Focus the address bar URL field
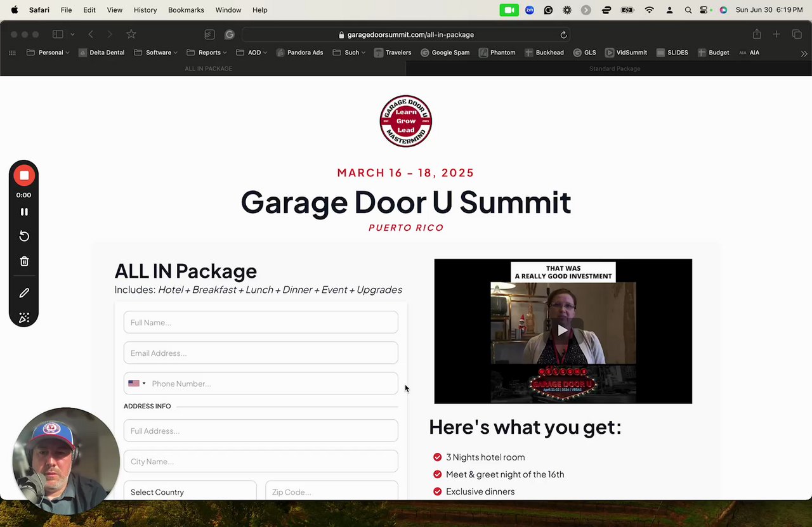The image size is (812, 527). click(x=406, y=35)
